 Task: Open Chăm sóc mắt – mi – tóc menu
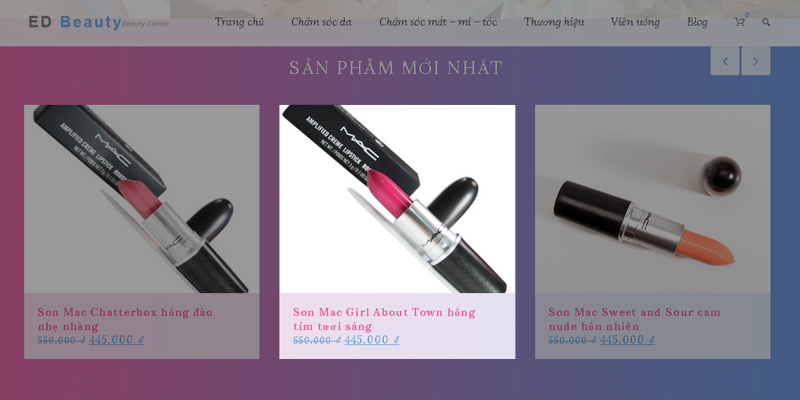438,22
